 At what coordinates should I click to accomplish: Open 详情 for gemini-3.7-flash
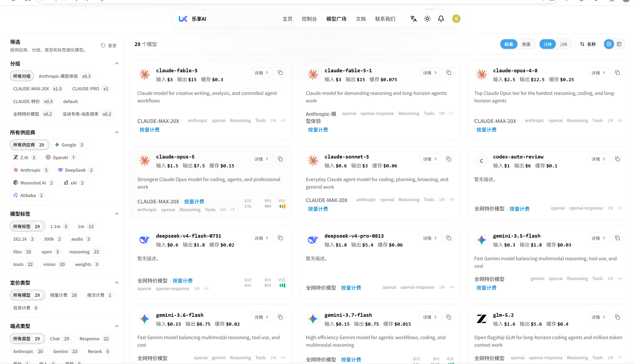(x=430, y=317)
